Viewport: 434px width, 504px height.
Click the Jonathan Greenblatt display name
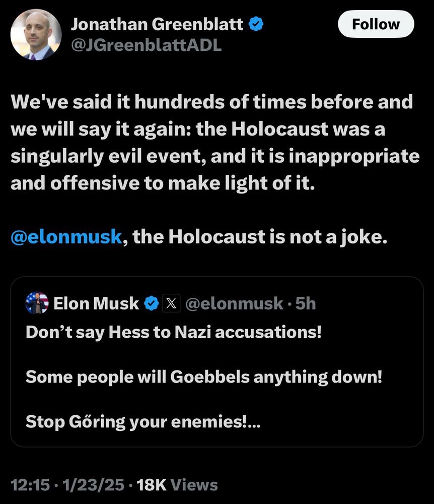[157, 24]
